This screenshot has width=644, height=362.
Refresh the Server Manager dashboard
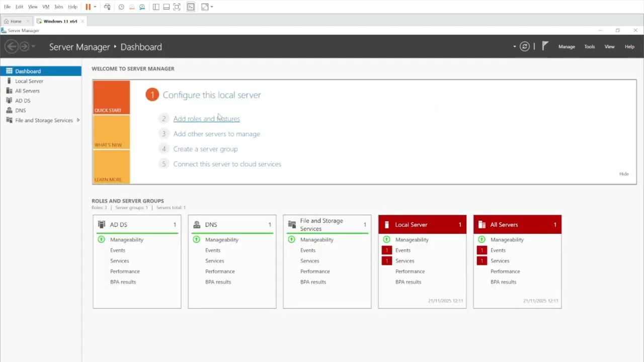click(525, 46)
